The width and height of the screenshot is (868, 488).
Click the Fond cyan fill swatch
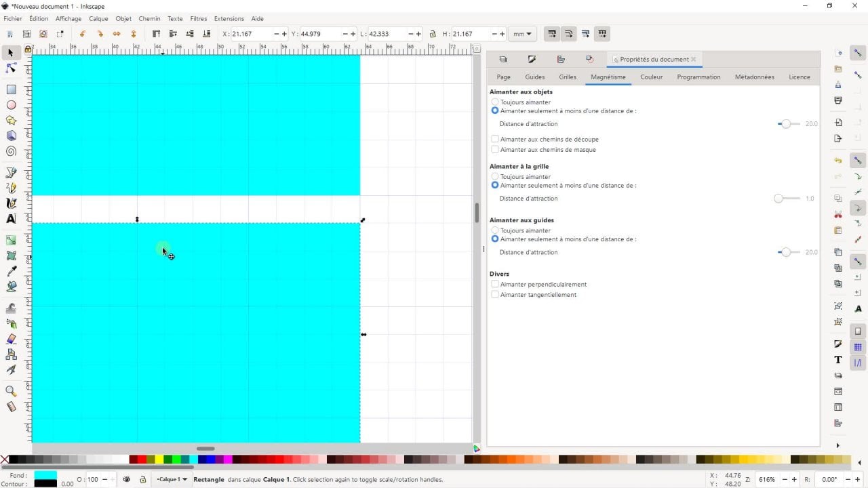45,475
